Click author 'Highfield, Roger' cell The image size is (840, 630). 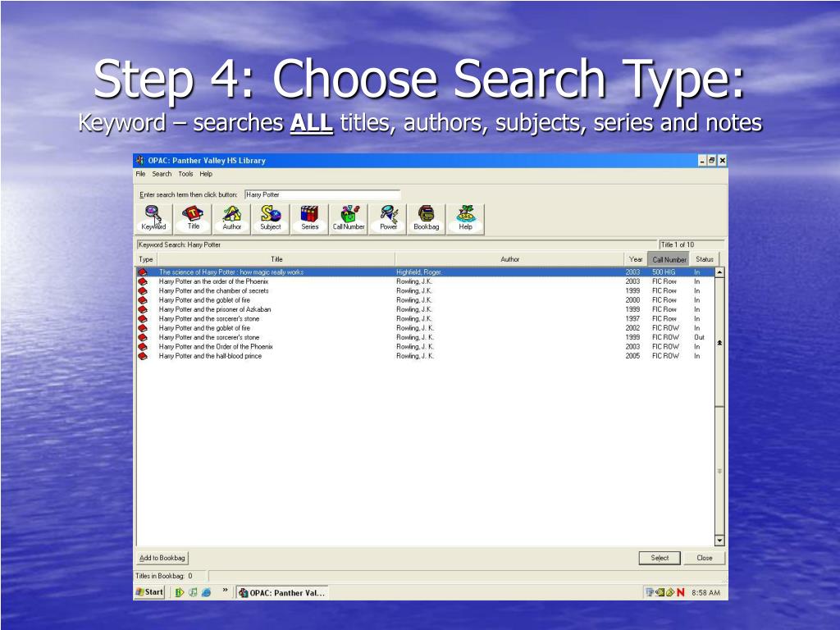[x=418, y=272]
